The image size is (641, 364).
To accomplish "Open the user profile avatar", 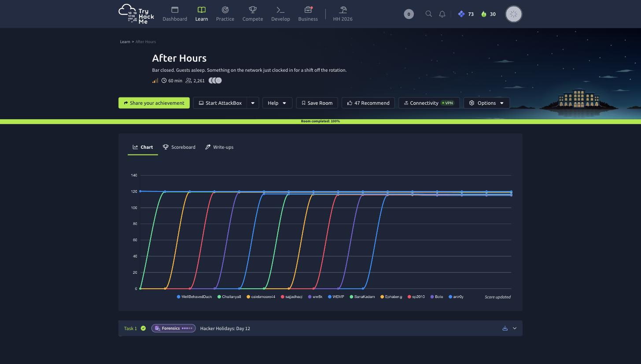I will [x=513, y=14].
